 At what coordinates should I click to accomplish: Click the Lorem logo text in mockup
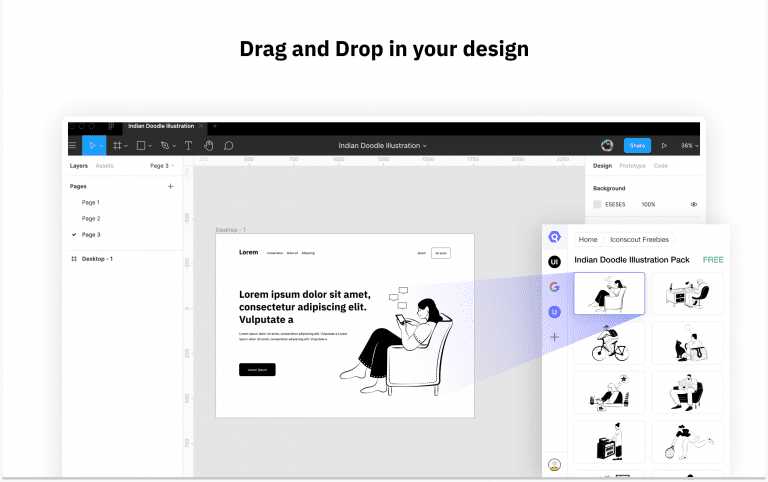click(x=248, y=252)
